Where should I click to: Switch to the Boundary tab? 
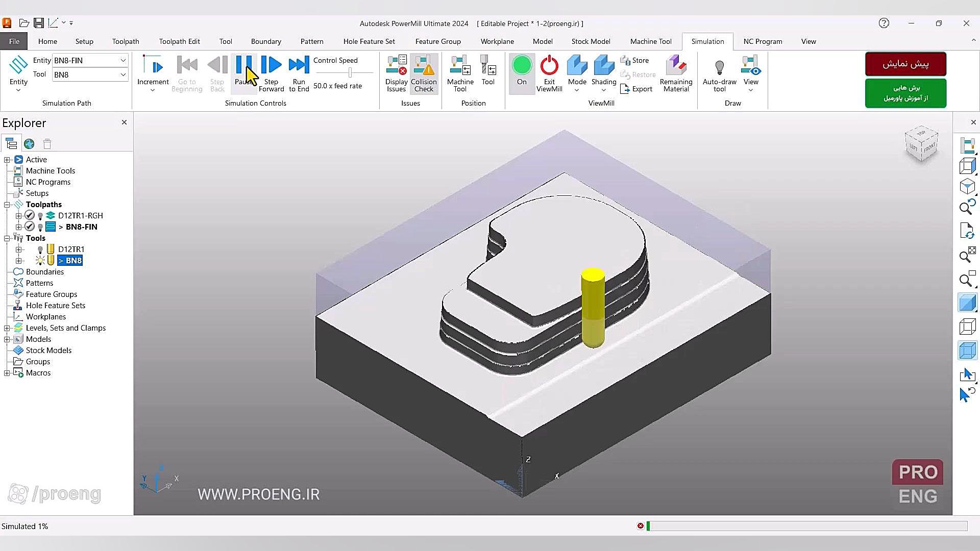point(266,41)
